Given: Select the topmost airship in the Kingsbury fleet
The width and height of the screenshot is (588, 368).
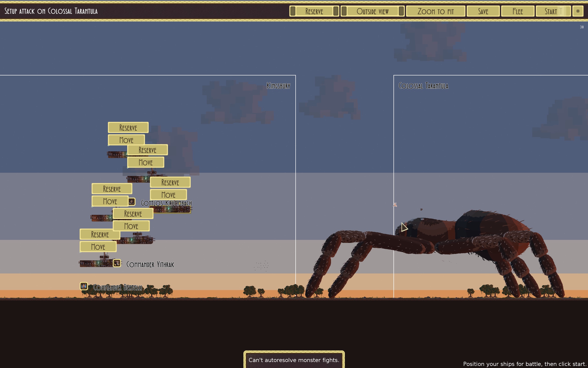Looking at the screenshot, I should click(x=117, y=154).
